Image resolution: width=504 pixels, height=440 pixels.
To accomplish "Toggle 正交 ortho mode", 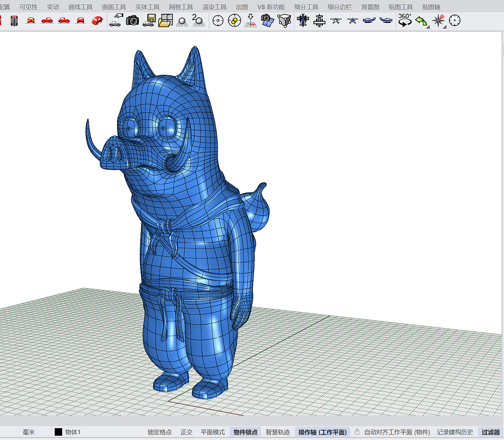I will (x=186, y=432).
